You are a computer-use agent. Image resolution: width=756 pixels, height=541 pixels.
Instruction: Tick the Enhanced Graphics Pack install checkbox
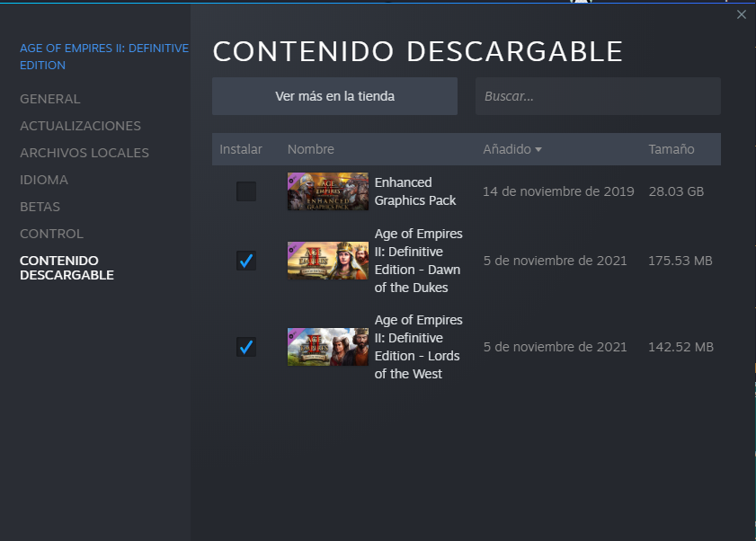point(246,191)
